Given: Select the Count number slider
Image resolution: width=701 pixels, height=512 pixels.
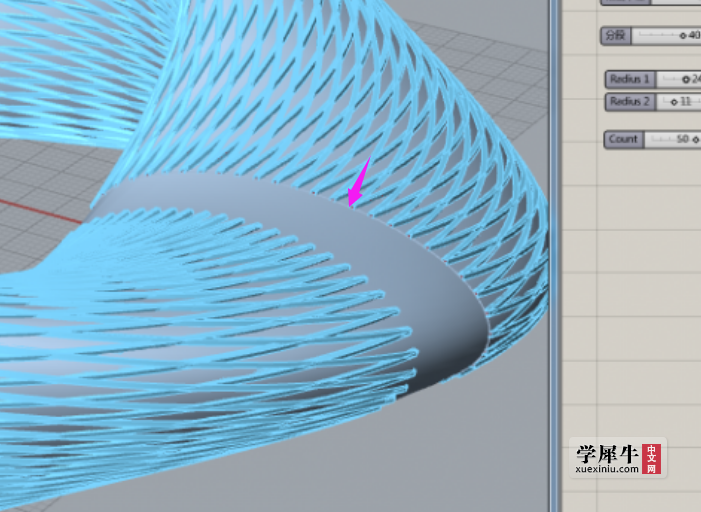Looking at the screenshot, I should click(652, 140).
